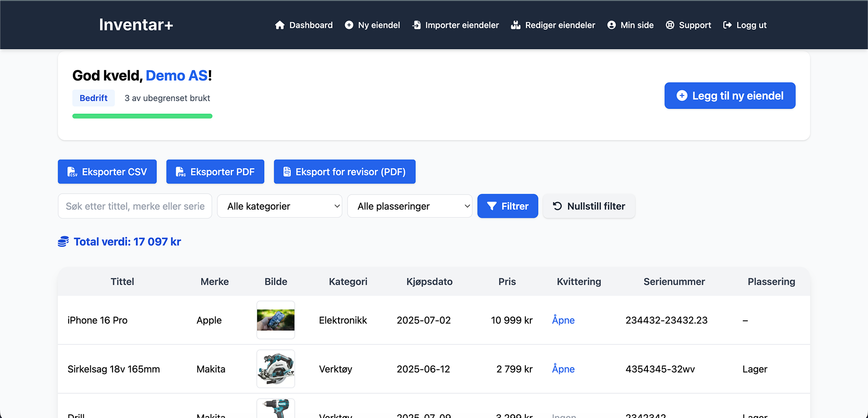Click the green usage progress bar
Screen dimensions: 868x418
142,116
